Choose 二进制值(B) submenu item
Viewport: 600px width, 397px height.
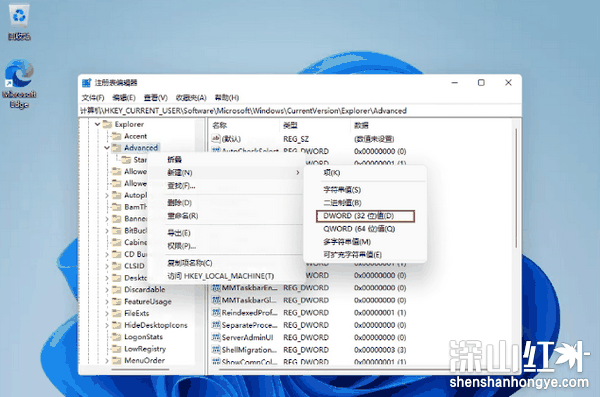365,203
